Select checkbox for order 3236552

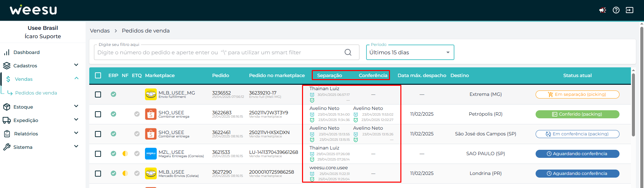click(98, 95)
